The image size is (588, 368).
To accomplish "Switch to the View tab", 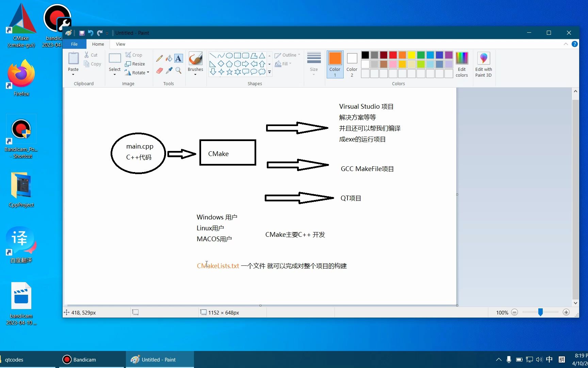I will 120,44.
